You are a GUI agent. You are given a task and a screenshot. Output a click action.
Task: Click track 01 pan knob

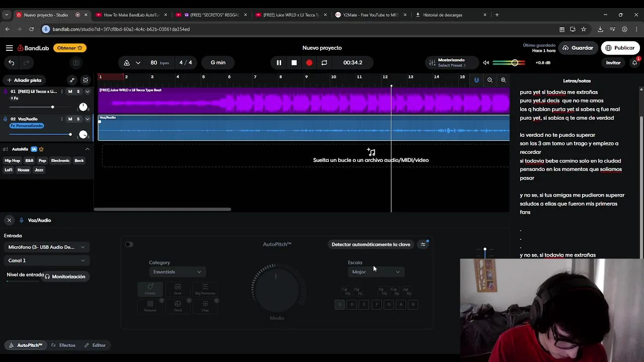click(83, 107)
